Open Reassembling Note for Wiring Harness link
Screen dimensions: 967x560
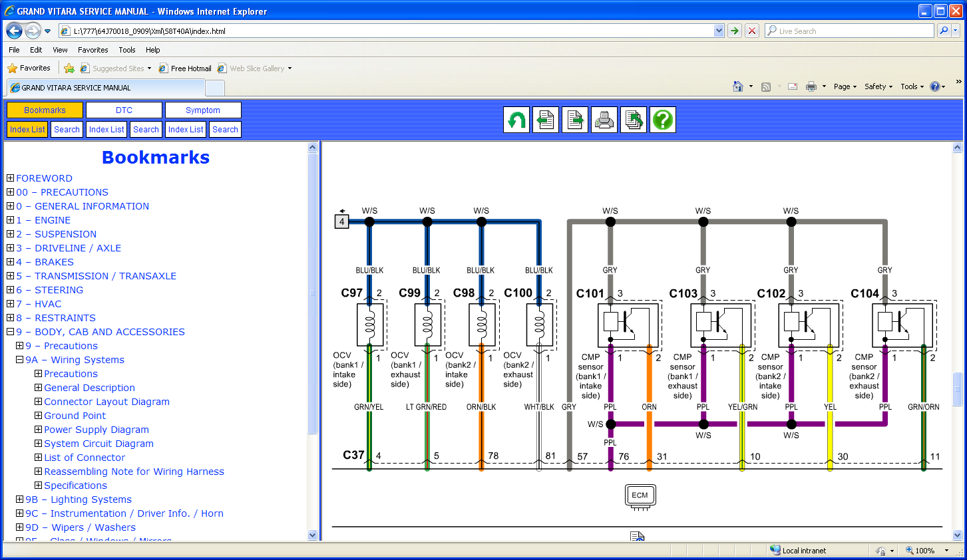pos(134,472)
